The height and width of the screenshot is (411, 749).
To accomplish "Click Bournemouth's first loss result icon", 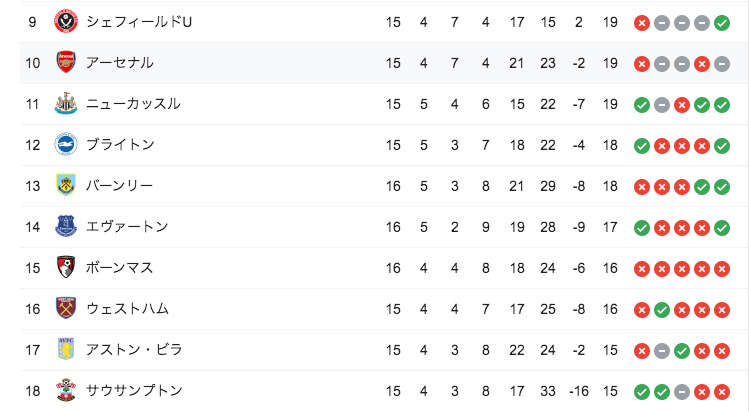I will 642,269.
